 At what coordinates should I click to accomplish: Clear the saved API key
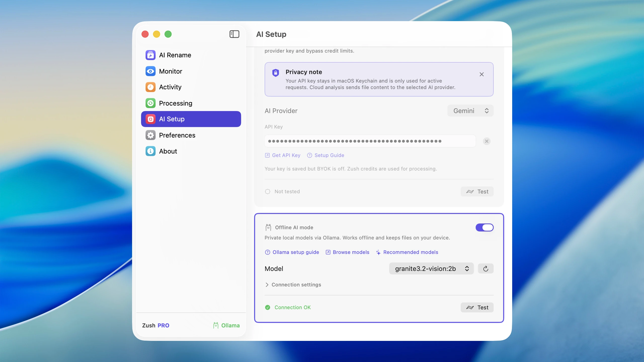(487, 141)
